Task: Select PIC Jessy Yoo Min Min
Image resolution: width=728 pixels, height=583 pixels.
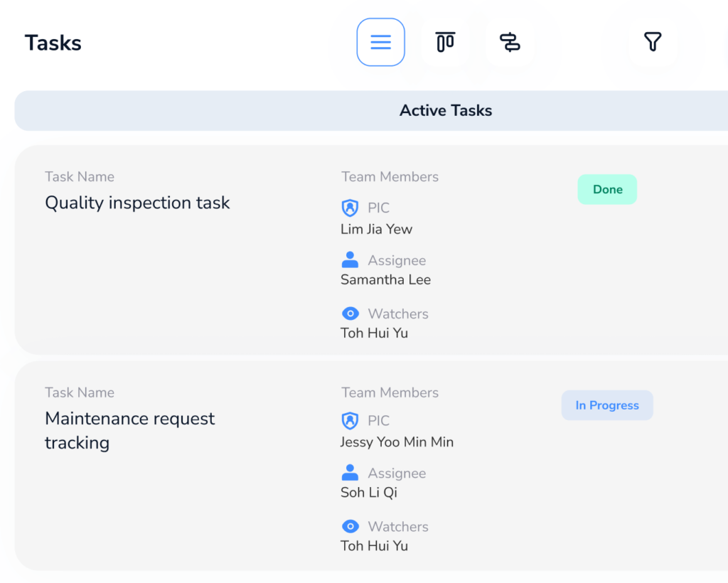Action: (x=397, y=442)
